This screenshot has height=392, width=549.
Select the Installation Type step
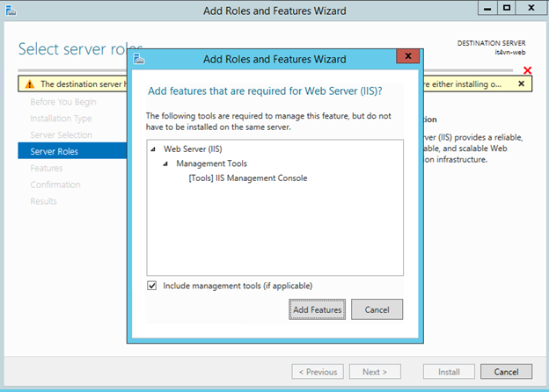61,118
